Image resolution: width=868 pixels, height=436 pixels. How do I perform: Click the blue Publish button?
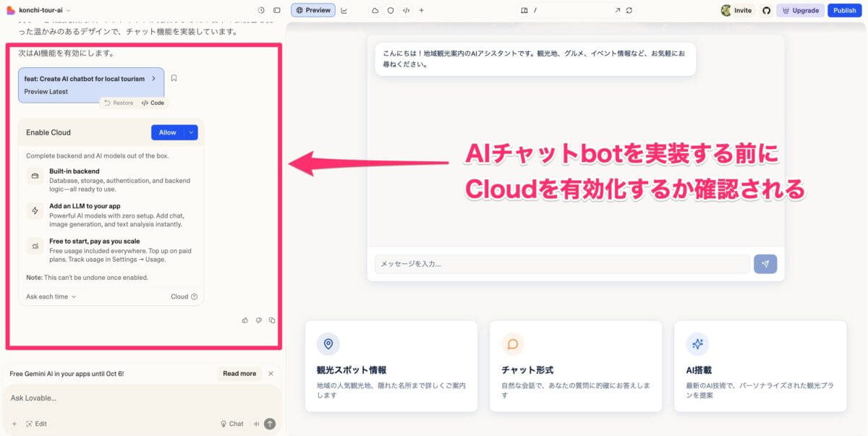point(844,11)
